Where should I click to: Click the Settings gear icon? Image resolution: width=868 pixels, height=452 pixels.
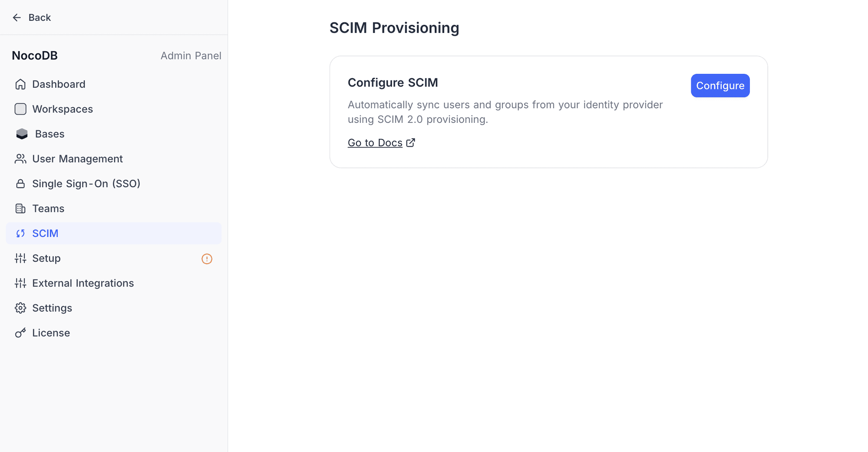[20, 308]
